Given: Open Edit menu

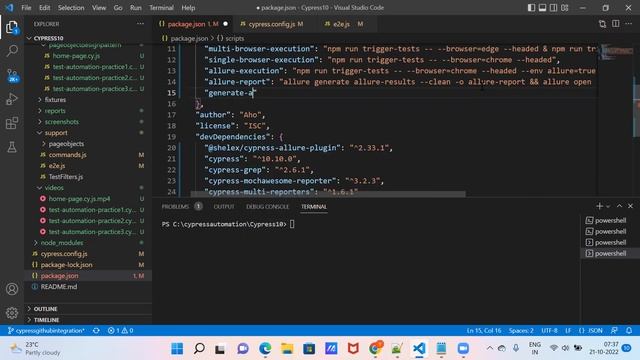Looking at the screenshot, I should click(44, 8).
